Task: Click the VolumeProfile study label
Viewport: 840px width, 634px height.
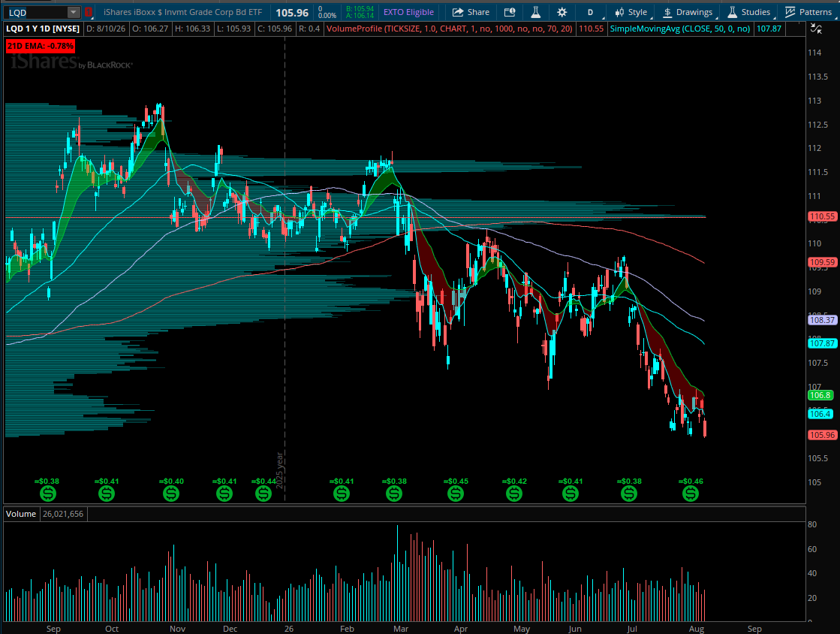Action: point(449,29)
